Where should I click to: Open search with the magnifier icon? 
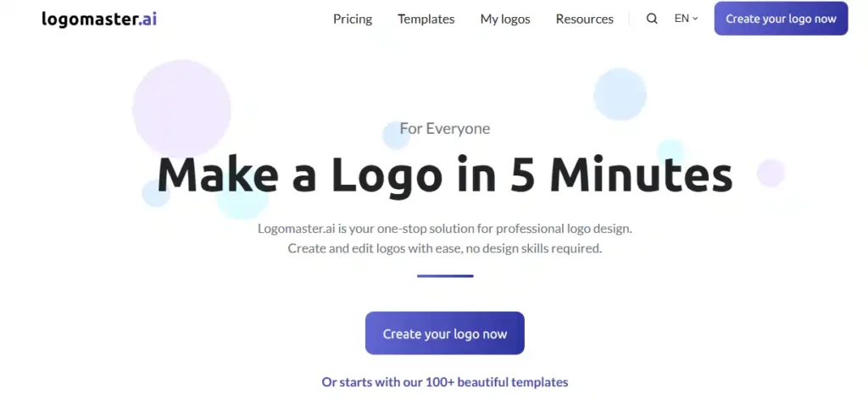point(652,19)
